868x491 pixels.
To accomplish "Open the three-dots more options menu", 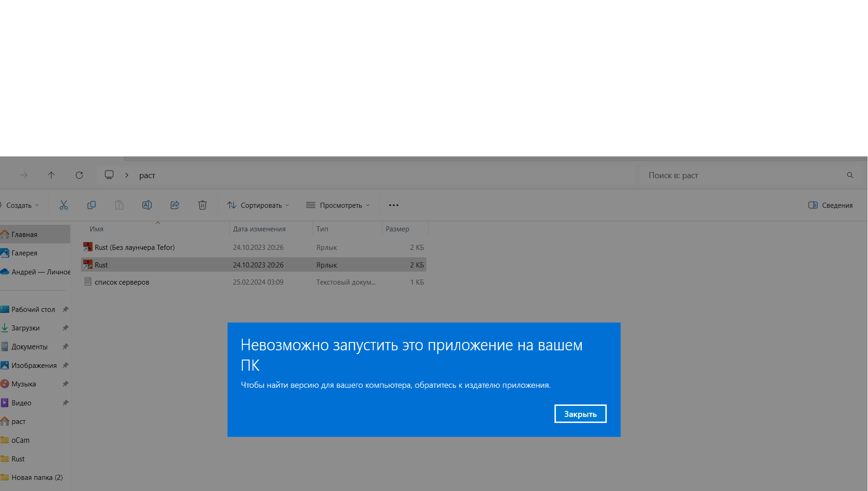I will click(x=394, y=205).
